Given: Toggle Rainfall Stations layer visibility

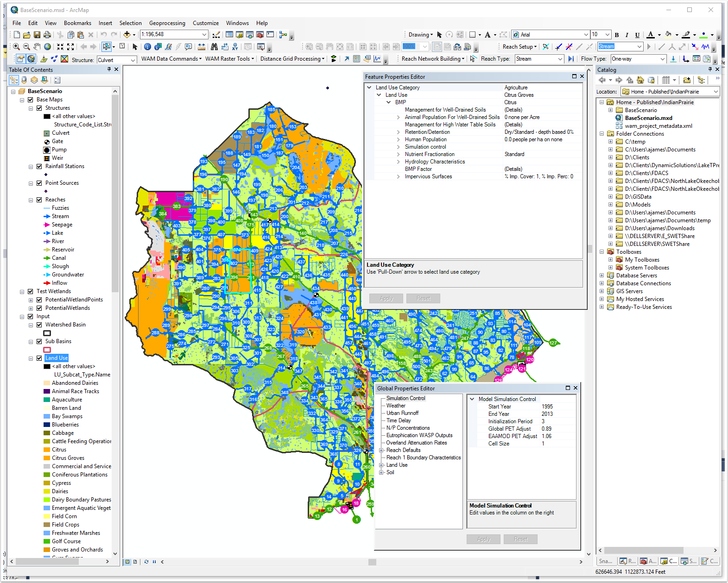Looking at the screenshot, I should pos(39,166).
